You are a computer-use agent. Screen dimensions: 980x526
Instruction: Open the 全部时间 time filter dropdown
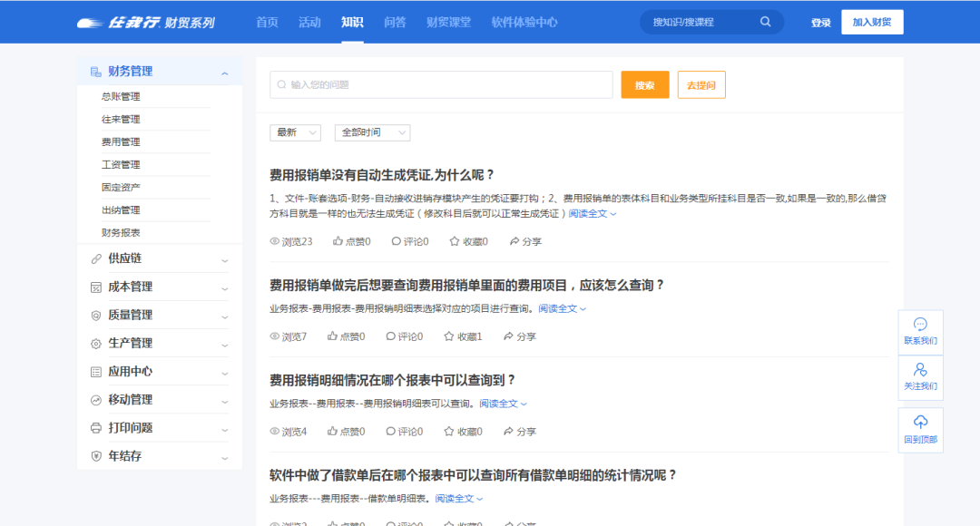point(372,131)
